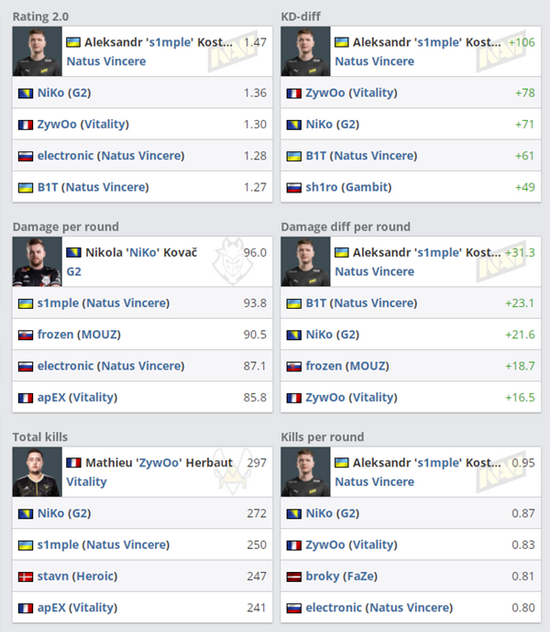Click the Slovak flag beside frozen in Damage per round
550x632 pixels.
pyautogui.click(x=25, y=335)
